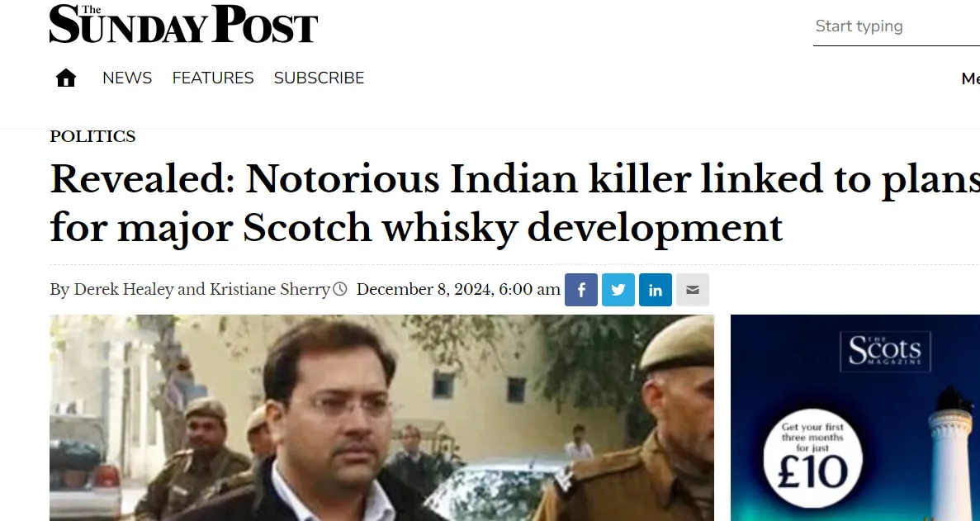Open the article's main photo
The width and height of the screenshot is (980, 521).
(x=382, y=418)
